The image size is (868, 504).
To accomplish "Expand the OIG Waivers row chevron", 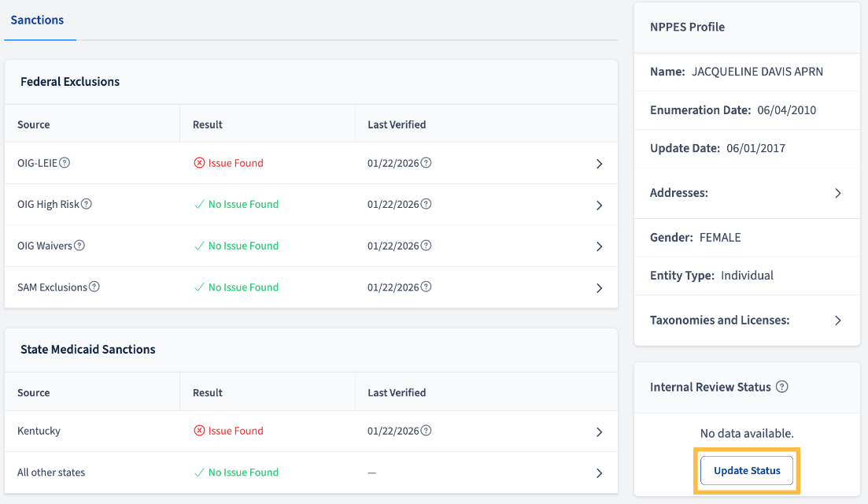I will coord(599,246).
